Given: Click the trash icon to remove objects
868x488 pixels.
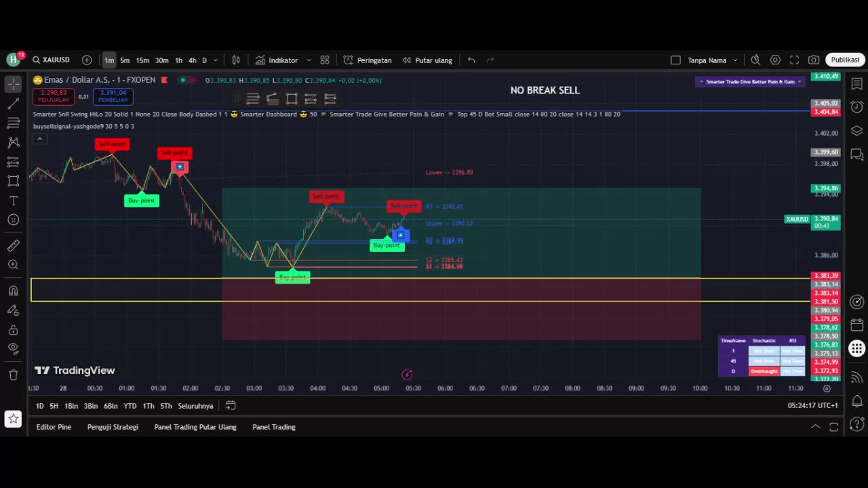Looking at the screenshot, I should coord(13,375).
